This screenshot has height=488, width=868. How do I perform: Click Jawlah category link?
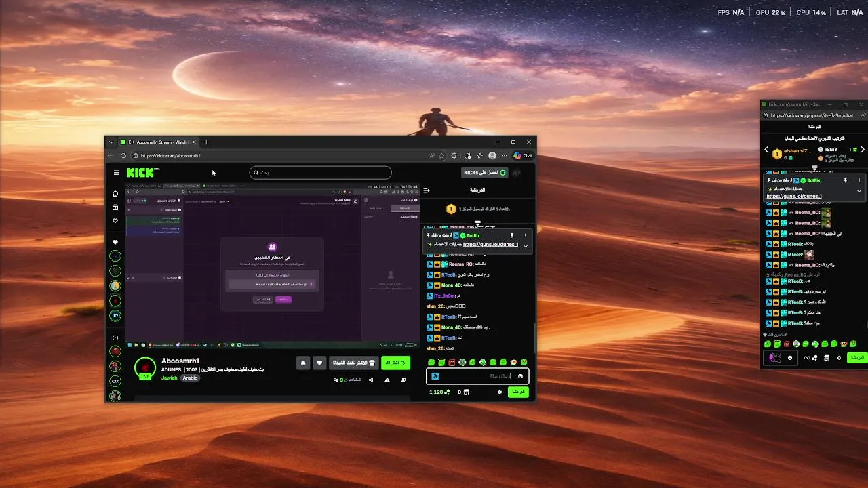click(170, 378)
